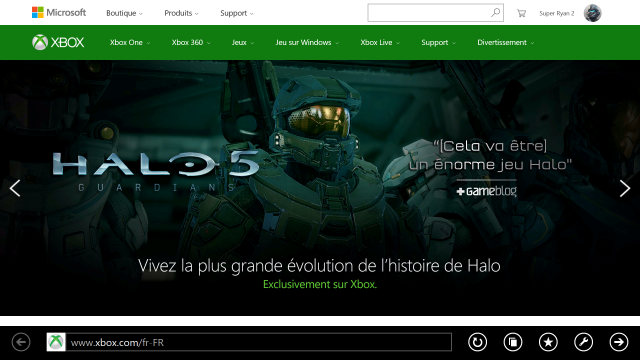Open the page tools wrench icon

pyautogui.click(x=584, y=342)
